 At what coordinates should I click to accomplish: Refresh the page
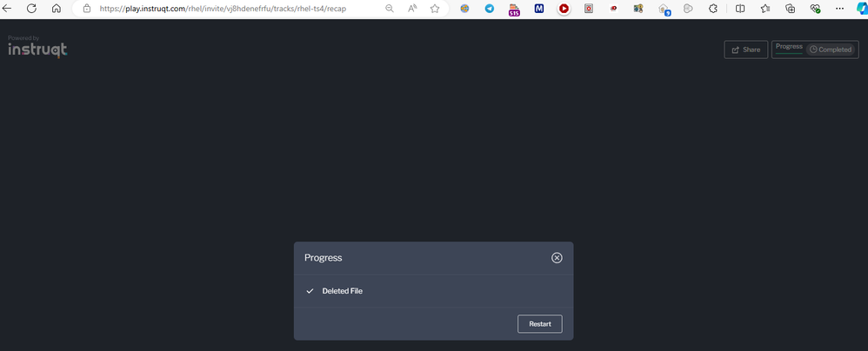tap(32, 9)
